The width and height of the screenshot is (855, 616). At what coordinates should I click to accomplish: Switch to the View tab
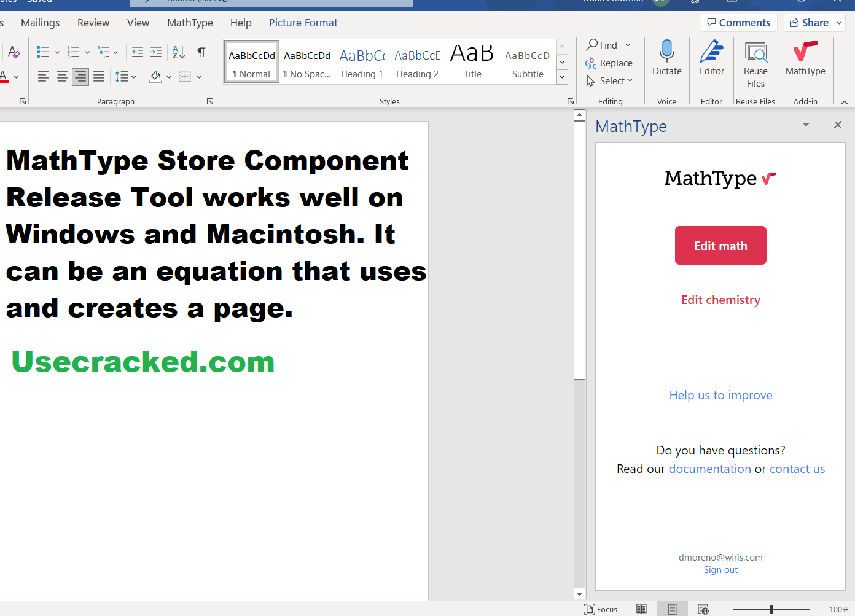tap(138, 23)
